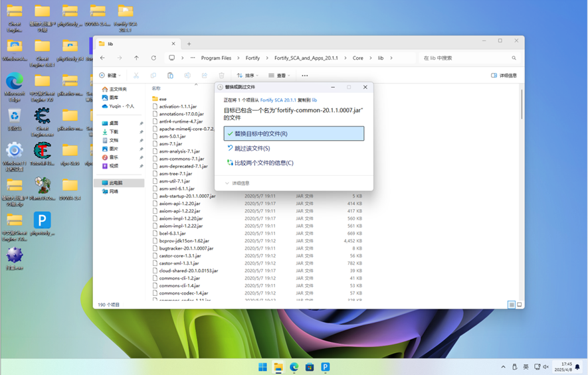Toggle the details pane button at toolbar right
Image resolution: width=588 pixels, height=375 pixels.
[504, 75]
